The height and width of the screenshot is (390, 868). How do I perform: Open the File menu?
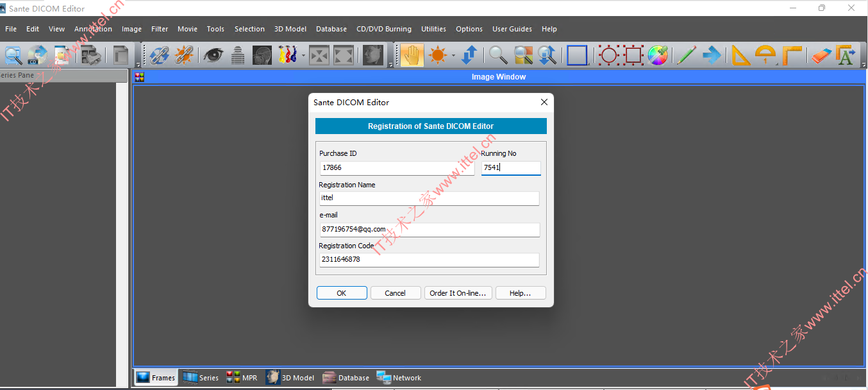coord(11,29)
